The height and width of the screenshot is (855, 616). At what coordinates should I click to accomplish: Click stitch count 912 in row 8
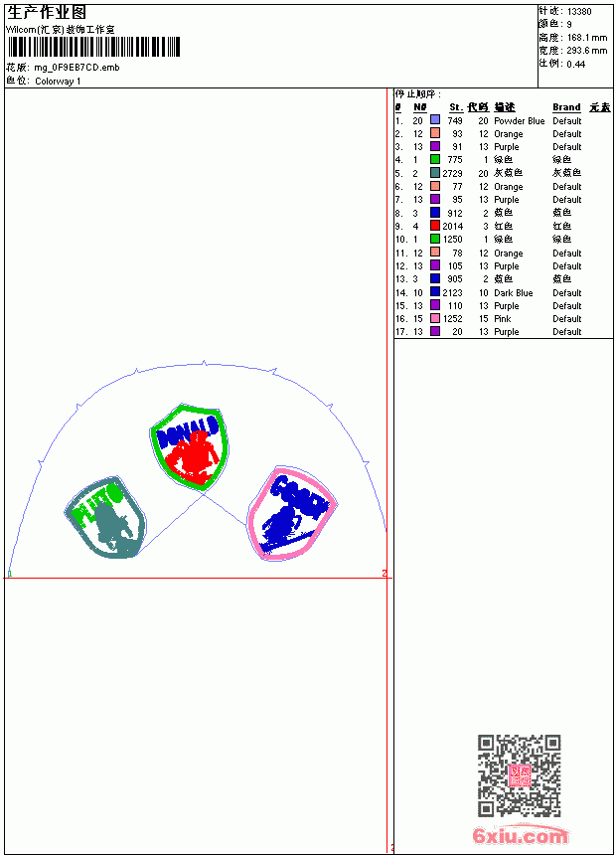click(455, 213)
